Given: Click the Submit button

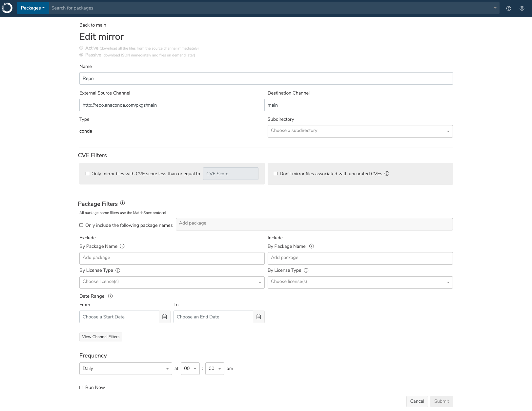Looking at the screenshot, I should coord(441,401).
